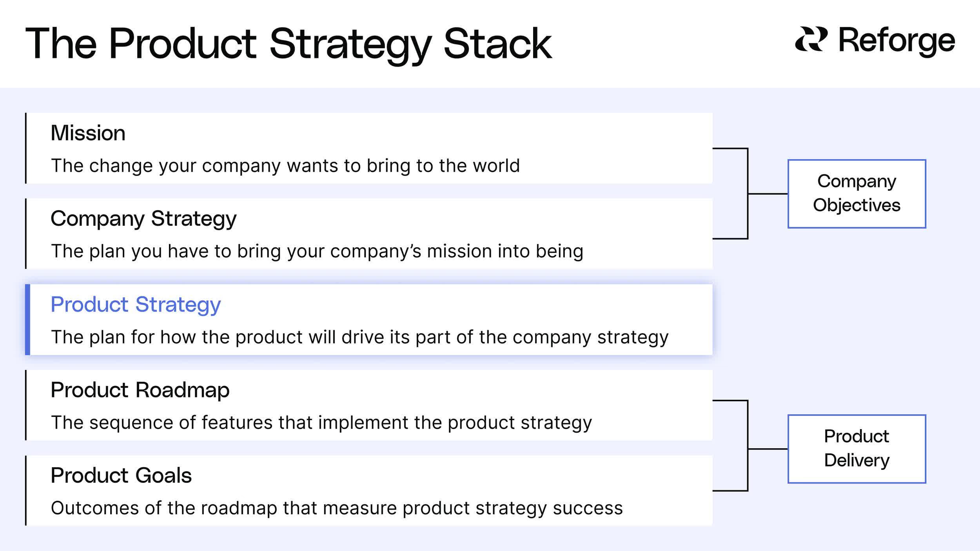Select the highlighted Product Strategy heading
This screenshot has width=980, height=551.
coord(136,304)
